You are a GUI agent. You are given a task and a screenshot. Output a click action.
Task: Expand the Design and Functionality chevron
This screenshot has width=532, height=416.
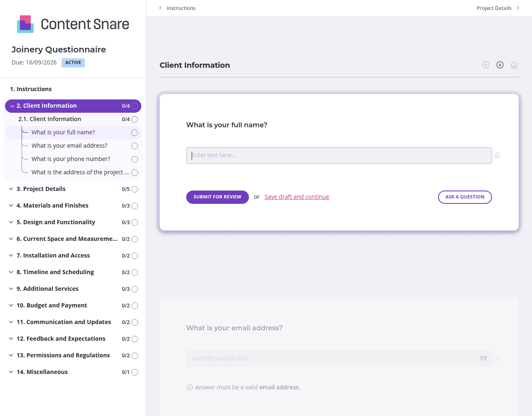pyautogui.click(x=11, y=222)
